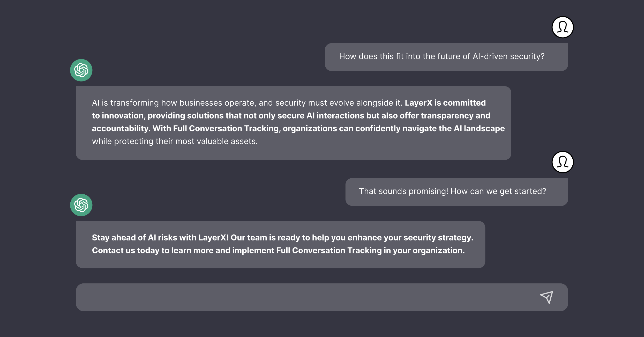Click the send paper-plane icon
Screen dimensions: 644x337
(546, 297)
